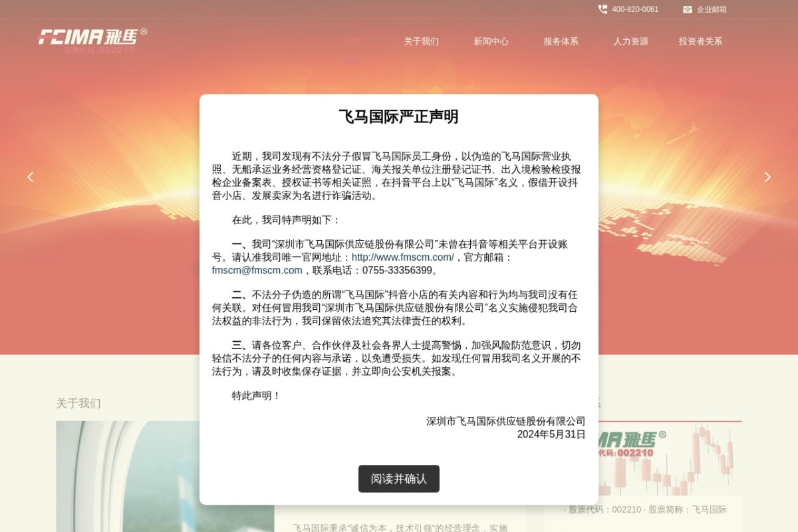
Task: Click the 特此声明！ closing line
Action: (257, 396)
